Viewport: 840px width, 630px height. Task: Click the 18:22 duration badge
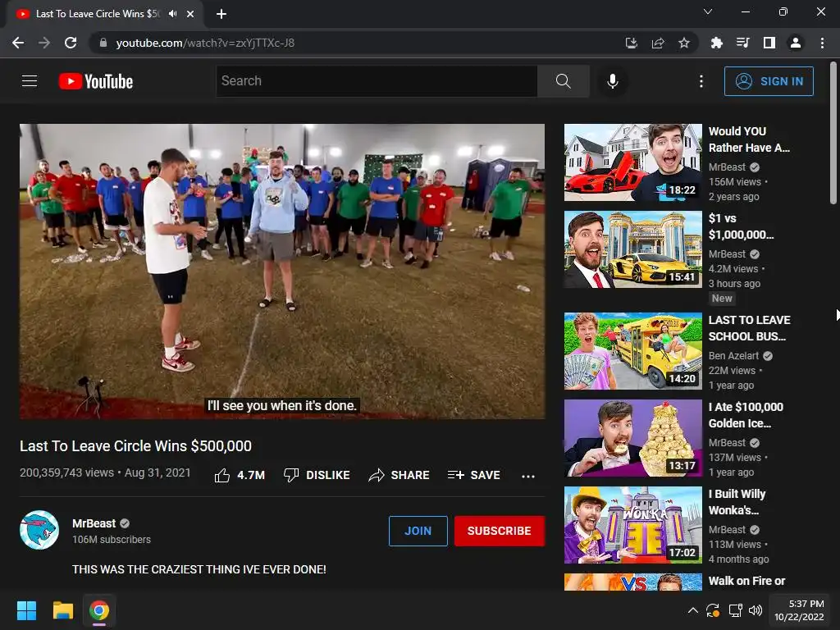[682, 190]
